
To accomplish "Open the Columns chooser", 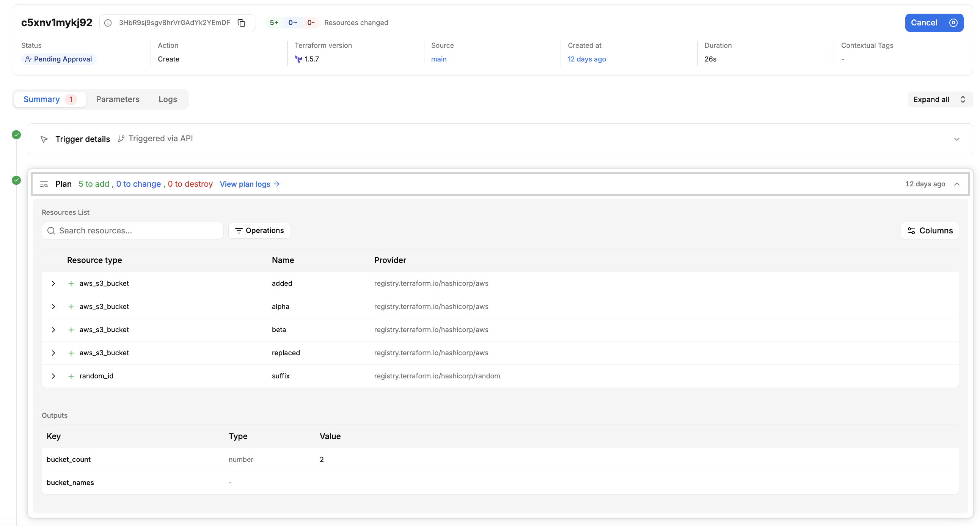I will pos(930,231).
